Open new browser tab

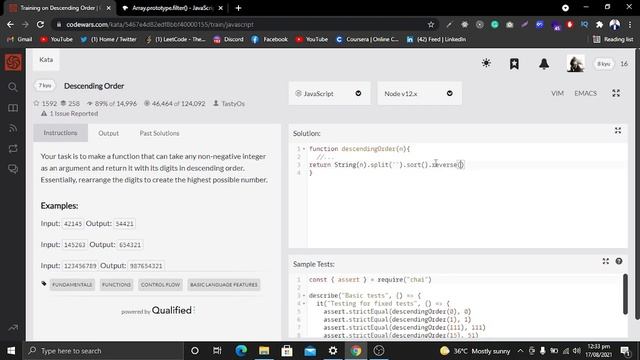tap(238, 8)
